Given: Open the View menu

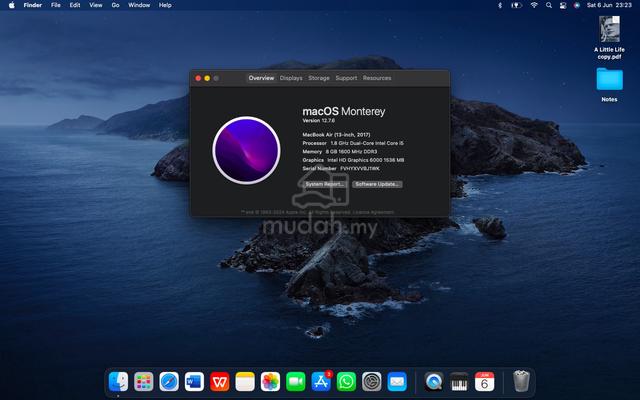Looking at the screenshot, I should pos(96,5).
